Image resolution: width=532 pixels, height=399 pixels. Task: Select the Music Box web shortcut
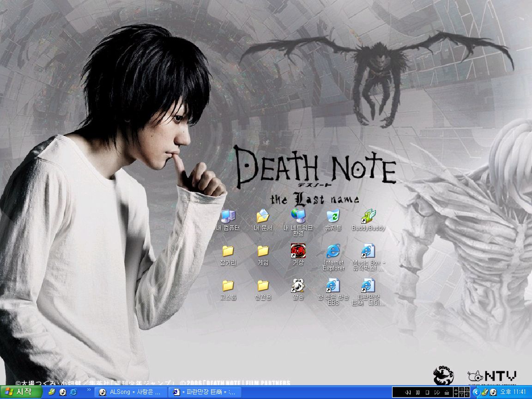[369, 258]
